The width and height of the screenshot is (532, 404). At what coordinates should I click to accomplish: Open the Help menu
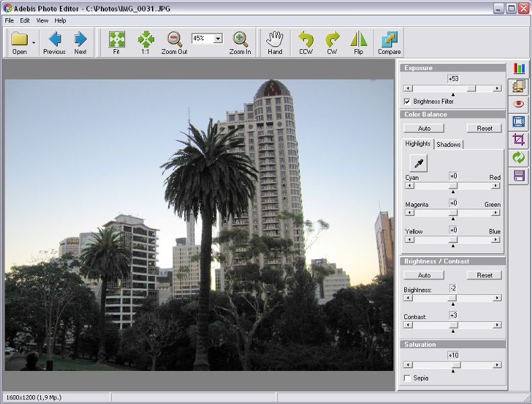point(61,21)
